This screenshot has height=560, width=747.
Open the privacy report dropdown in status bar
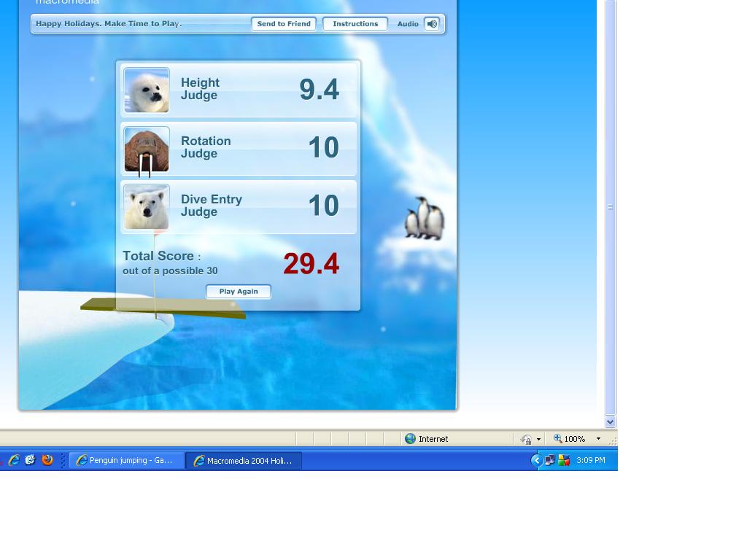538,439
